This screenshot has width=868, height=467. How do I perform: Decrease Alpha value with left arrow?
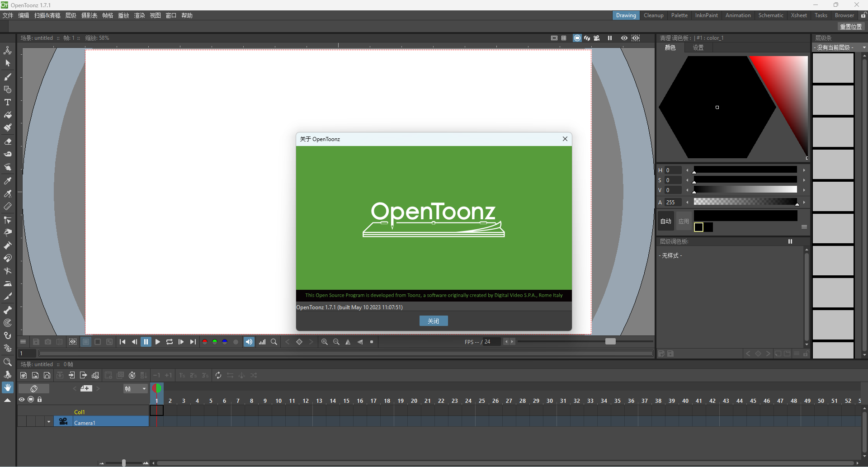pyautogui.click(x=687, y=202)
